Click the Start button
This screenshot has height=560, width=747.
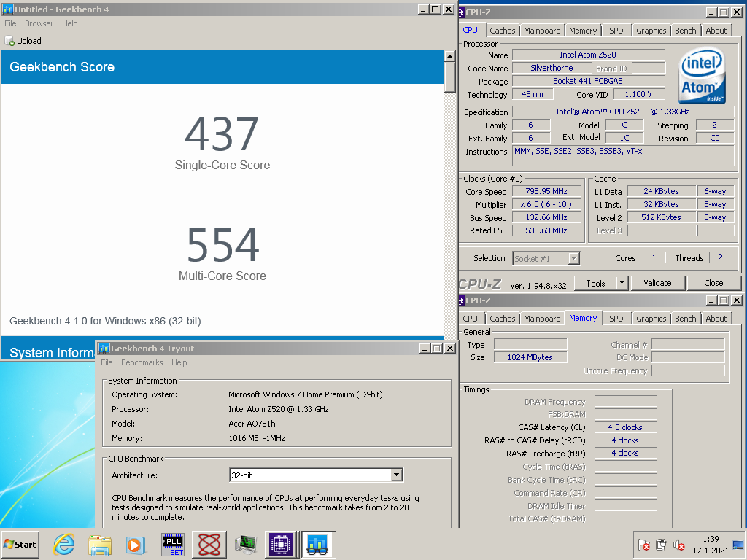coord(20,544)
